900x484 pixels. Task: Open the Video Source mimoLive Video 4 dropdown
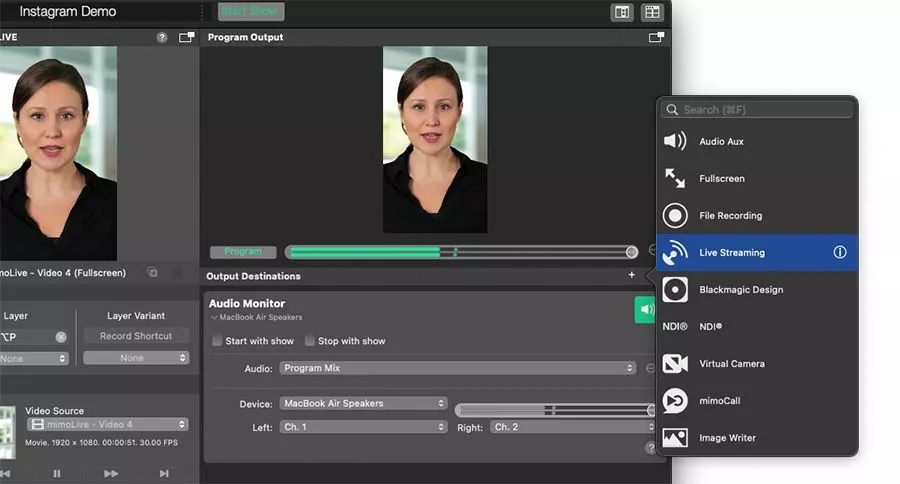tap(108, 424)
